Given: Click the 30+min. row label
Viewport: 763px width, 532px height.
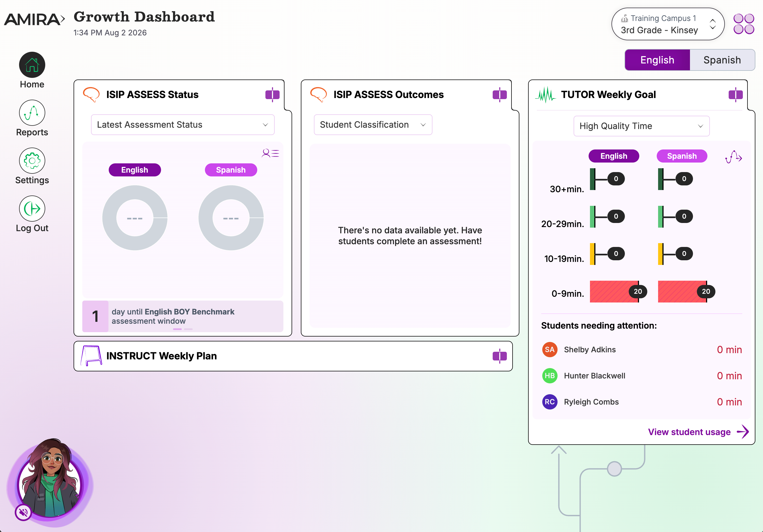Looking at the screenshot, I should pyautogui.click(x=567, y=189).
